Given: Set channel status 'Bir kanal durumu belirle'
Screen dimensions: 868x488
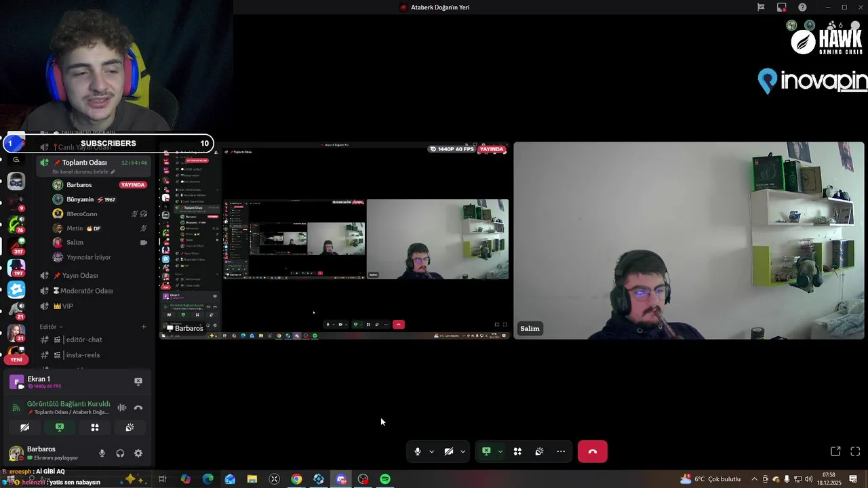Looking at the screenshot, I should tap(83, 172).
